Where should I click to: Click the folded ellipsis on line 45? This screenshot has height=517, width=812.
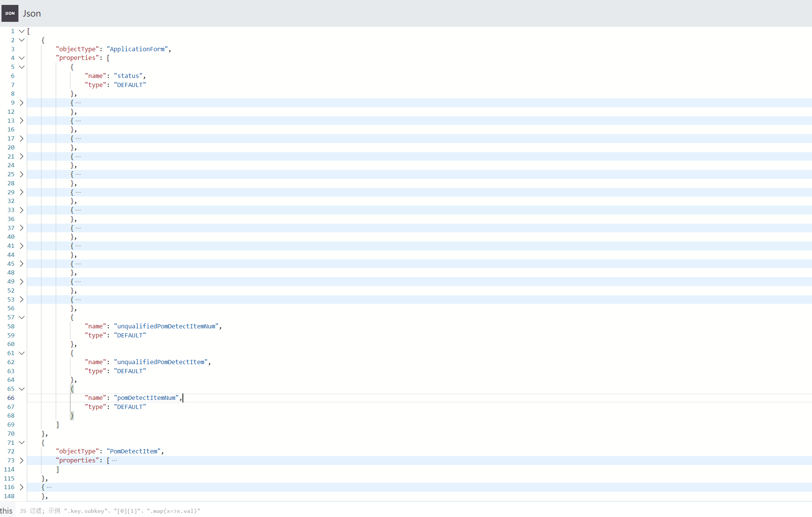coord(78,264)
